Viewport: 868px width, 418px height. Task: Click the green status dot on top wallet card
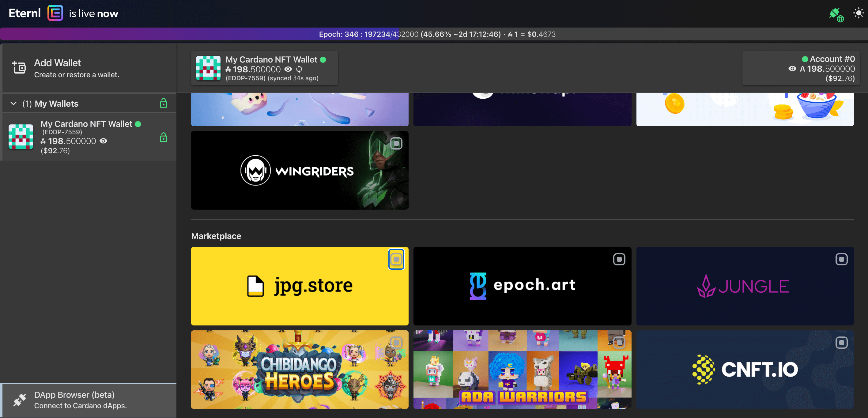323,60
